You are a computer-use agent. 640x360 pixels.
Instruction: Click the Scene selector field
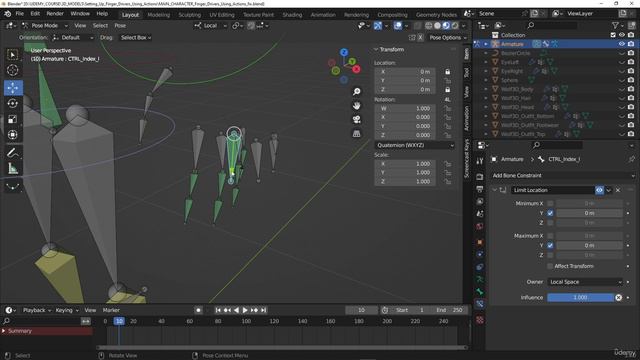[498, 13]
